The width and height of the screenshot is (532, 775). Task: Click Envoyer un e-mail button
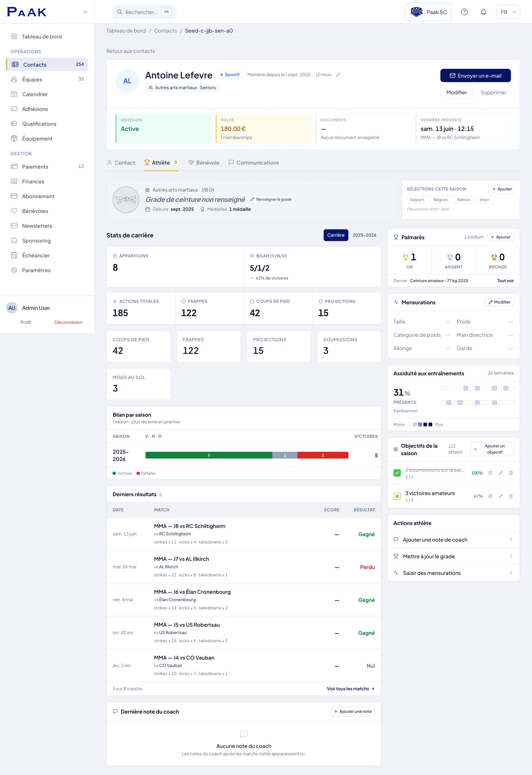475,76
